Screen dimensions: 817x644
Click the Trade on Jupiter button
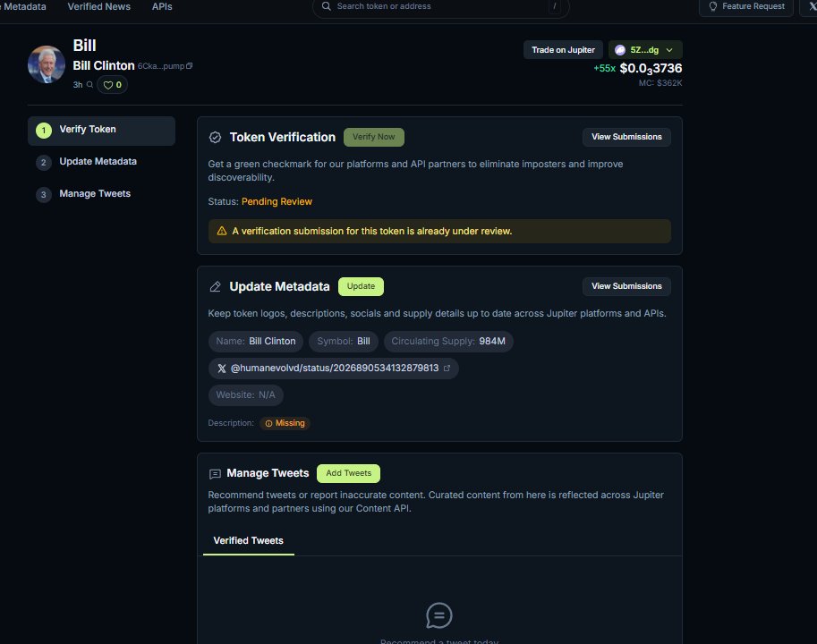pyautogui.click(x=563, y=50)
